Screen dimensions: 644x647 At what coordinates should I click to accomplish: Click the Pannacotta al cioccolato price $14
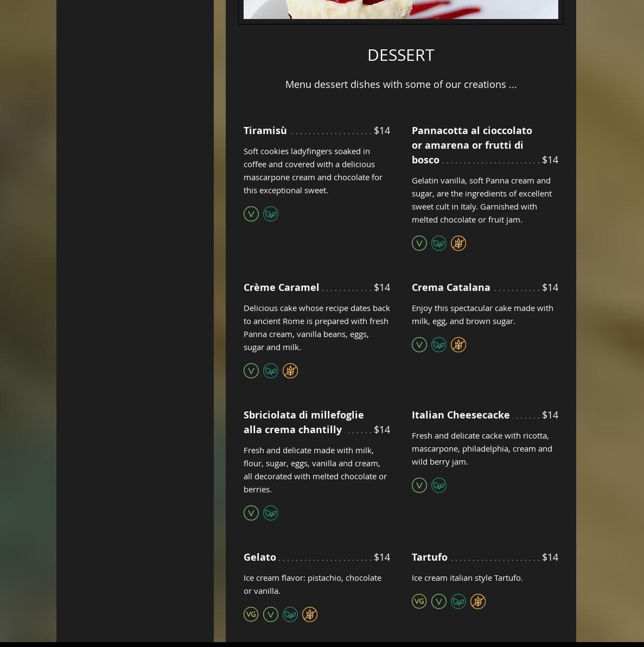tap(550, 160)
